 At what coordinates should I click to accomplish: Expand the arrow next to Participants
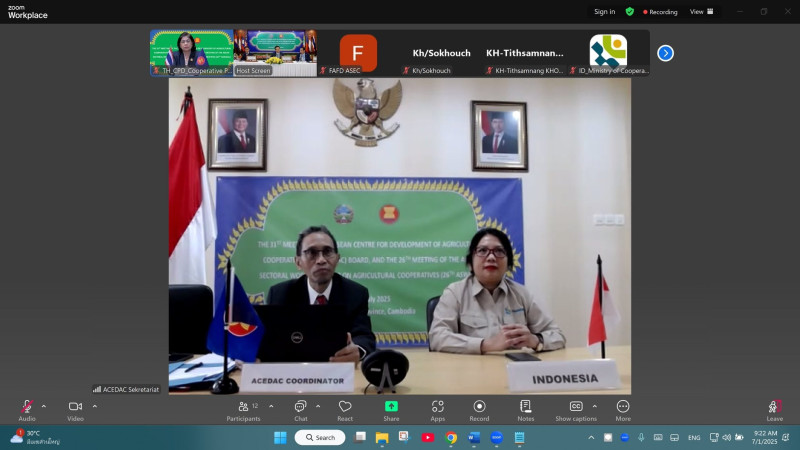pyautogui.click(x=271, y=407)
